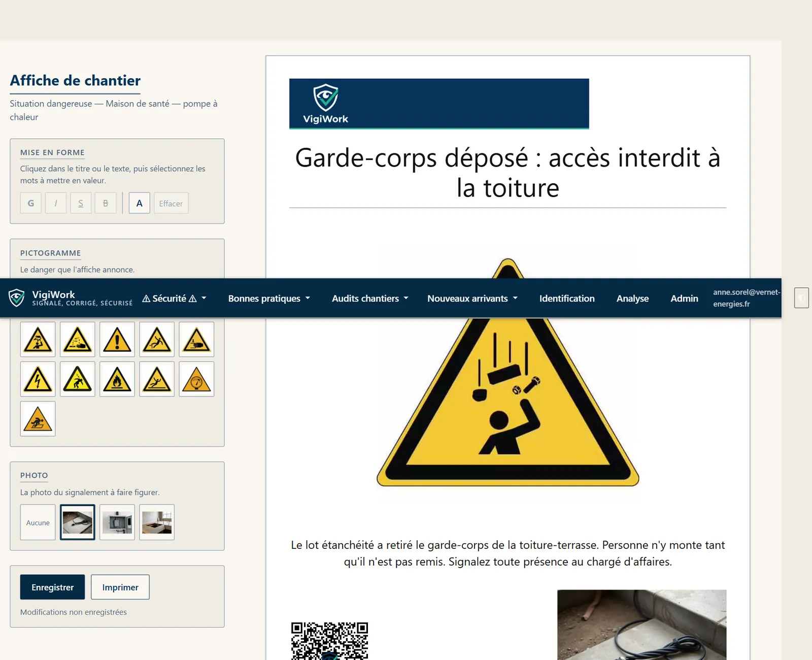Screen dimensions: 812x660
Task: Open the Sécurité dropdown menu
Action: pos(175,299)
